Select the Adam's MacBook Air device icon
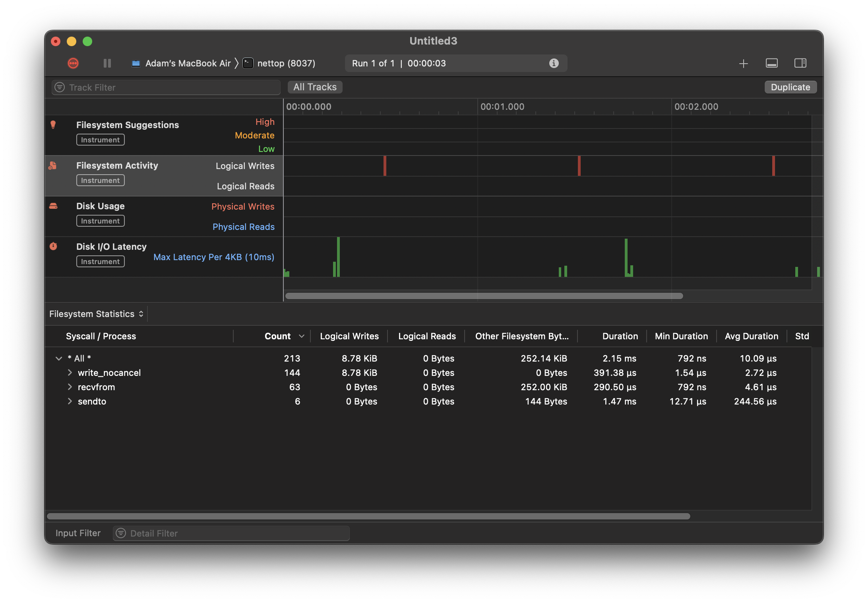868x603 pixels. coord(136,64)
